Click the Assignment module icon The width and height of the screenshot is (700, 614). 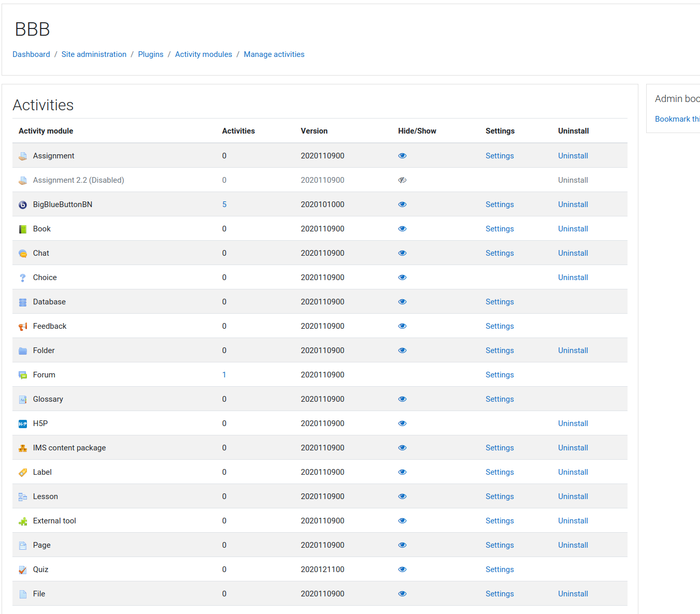click(x=23, y=156)
